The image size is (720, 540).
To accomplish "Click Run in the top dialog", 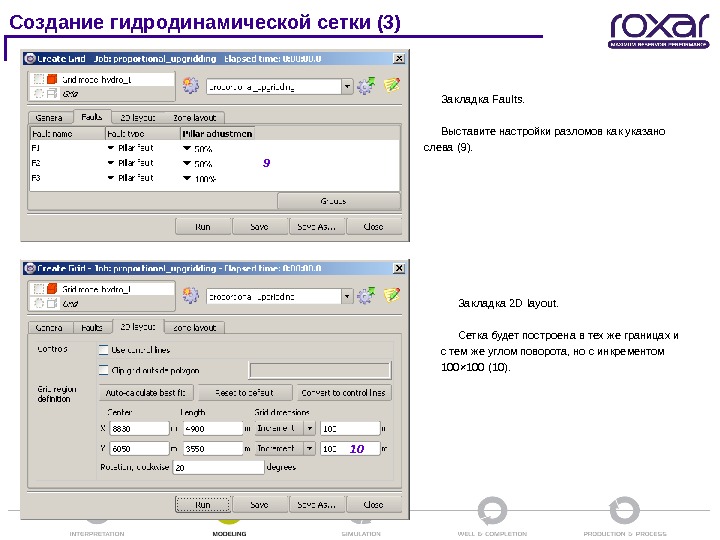I will point(202,226).
